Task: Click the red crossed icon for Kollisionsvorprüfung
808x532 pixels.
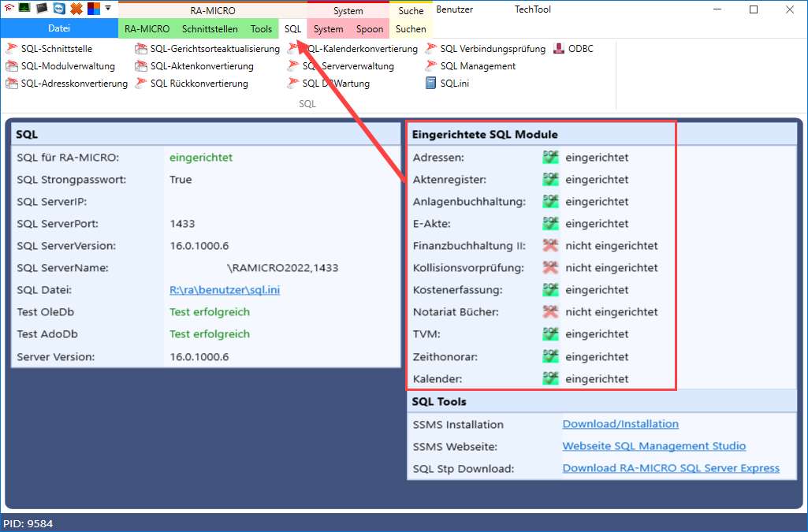Action: 550,268
